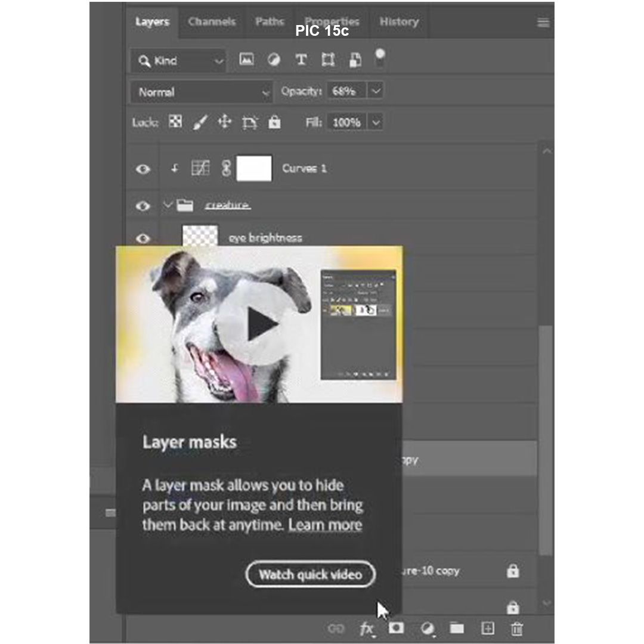Hide the creature group

(x=143, y=205)
